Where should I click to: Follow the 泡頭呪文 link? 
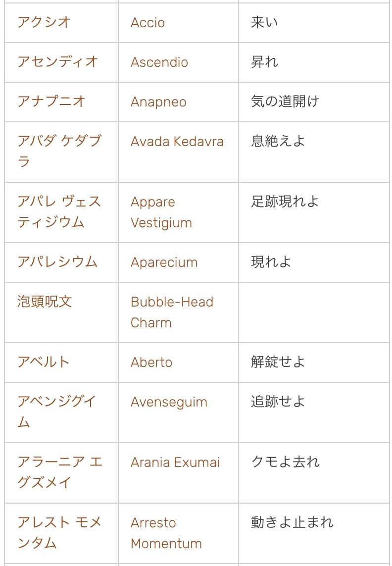tap(45, 302)
